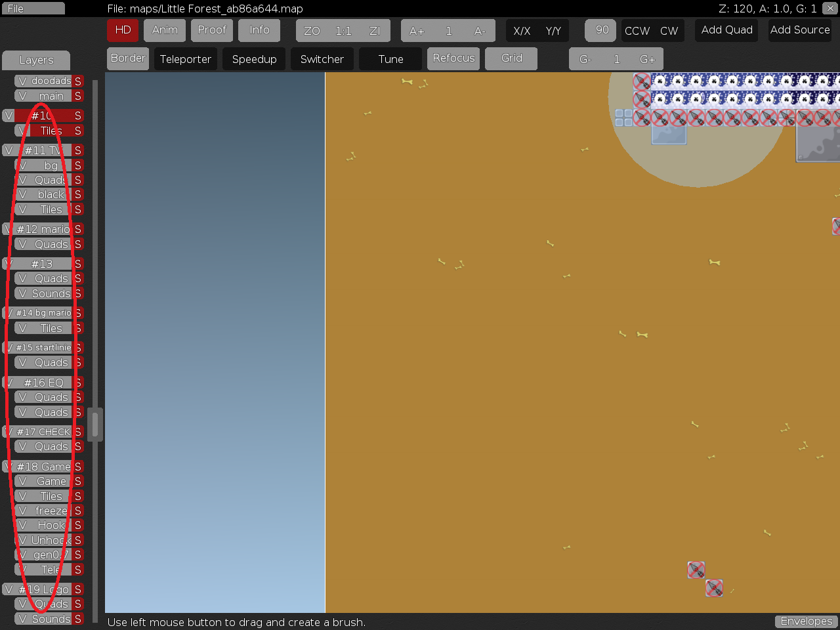Increase animation speed with A+
The image size is (840, 630).
pyautogui.click(x=417, y=31)
